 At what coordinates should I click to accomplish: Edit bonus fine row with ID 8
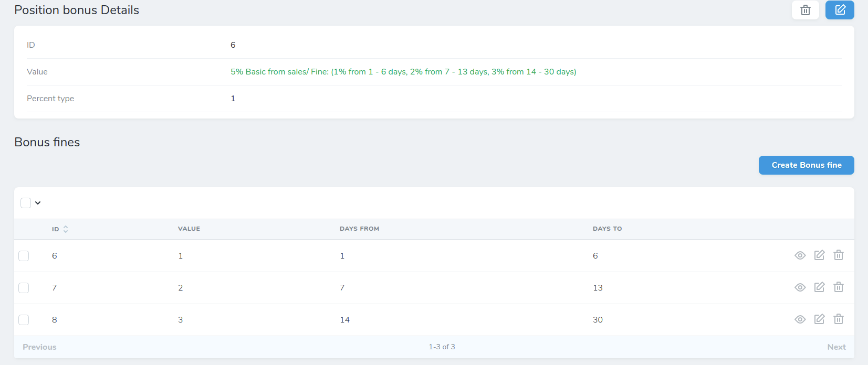click(819, 319)
